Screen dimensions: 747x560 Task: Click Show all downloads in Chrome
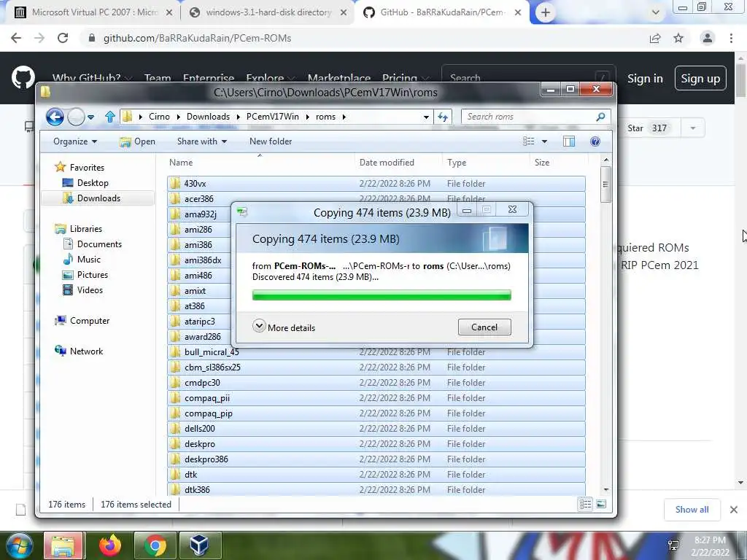(x=692, y=510)
